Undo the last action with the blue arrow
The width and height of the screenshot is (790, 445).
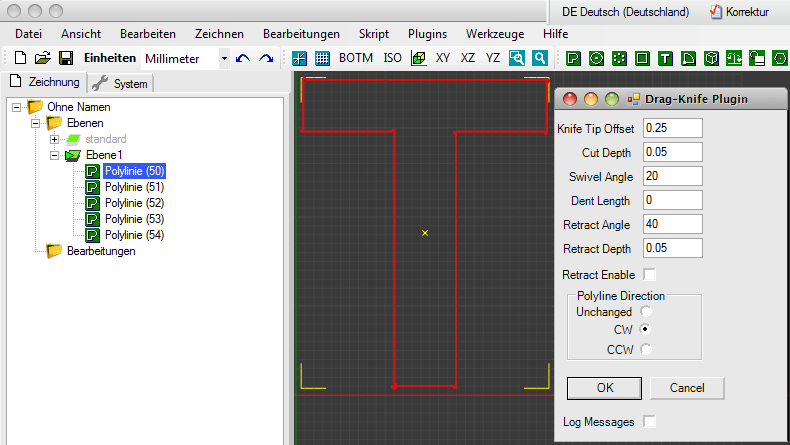pyautogui.click(x=243, y=58)
